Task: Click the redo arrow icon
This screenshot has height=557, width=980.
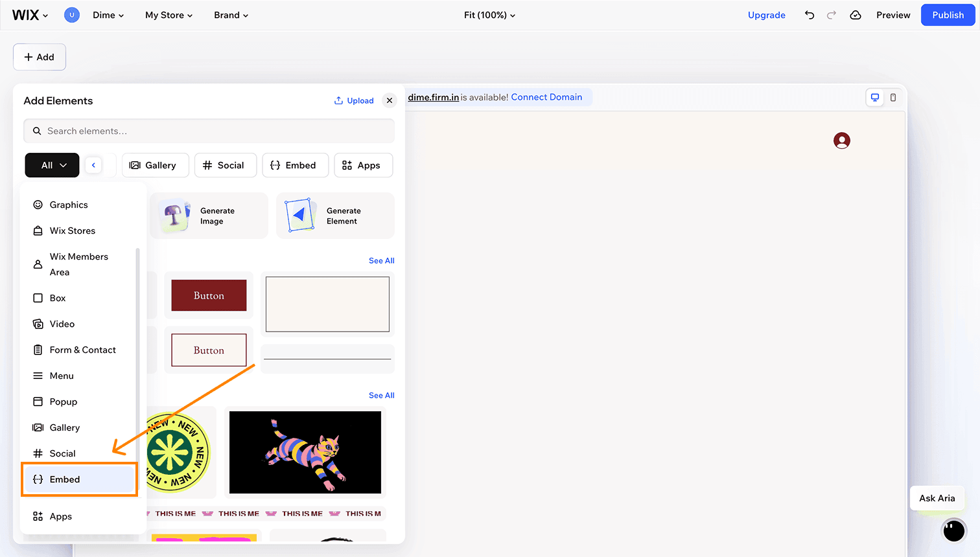Action: tap(832, 15)
